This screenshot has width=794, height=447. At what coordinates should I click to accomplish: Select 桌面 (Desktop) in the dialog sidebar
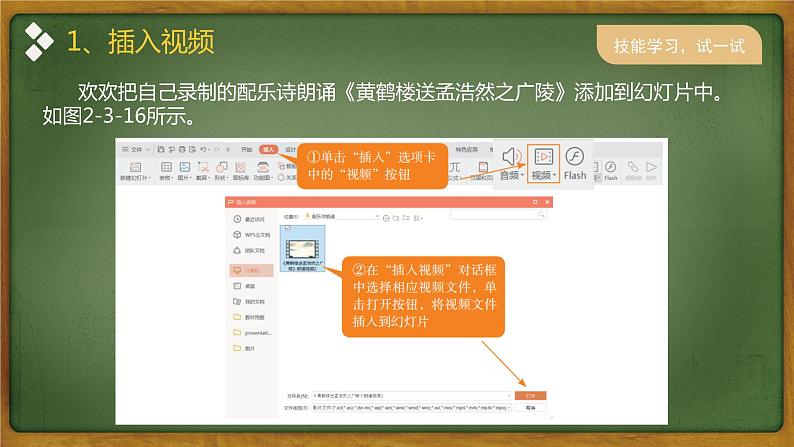(x=250, y=285)
